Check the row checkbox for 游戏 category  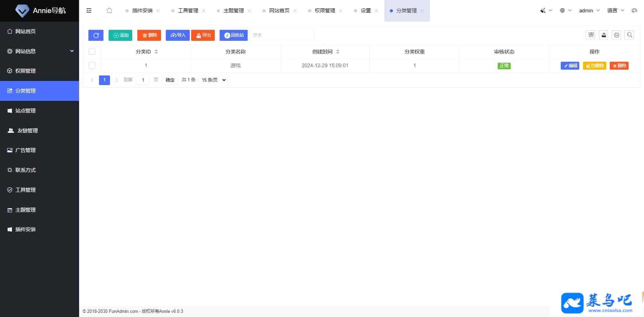[x=92, y=66]
